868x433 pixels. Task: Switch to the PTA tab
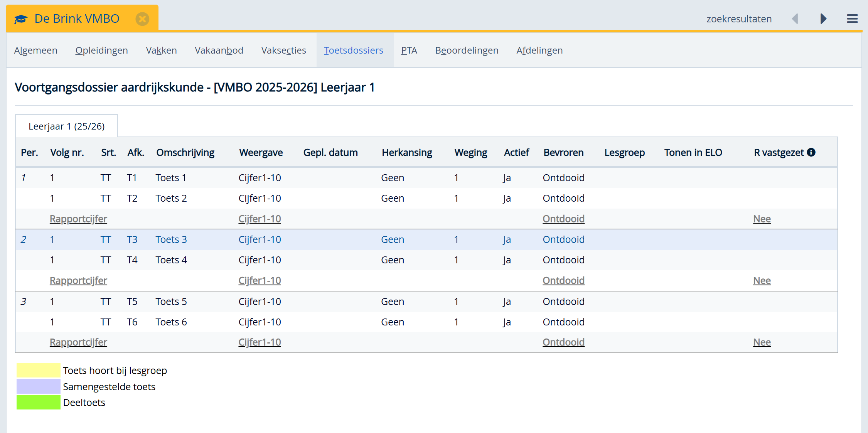pyautogui.click(x=409, y=51)
